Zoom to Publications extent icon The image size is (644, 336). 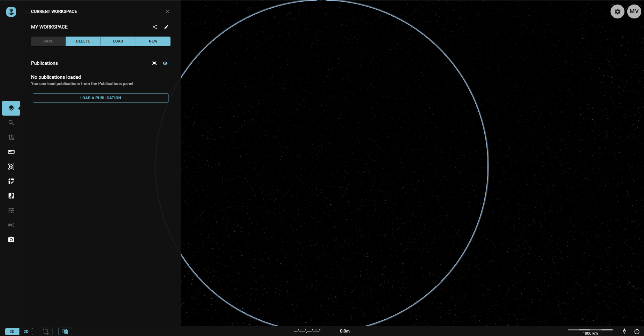(154, 63)
